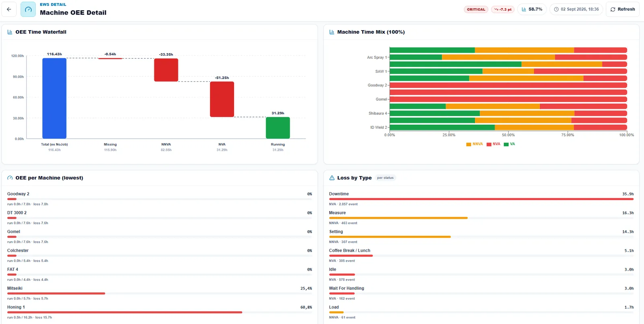Click the clock icon by the date

coord(556,9)
